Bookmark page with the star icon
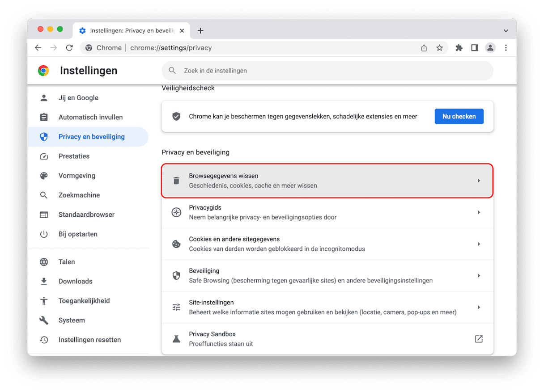 439,48
